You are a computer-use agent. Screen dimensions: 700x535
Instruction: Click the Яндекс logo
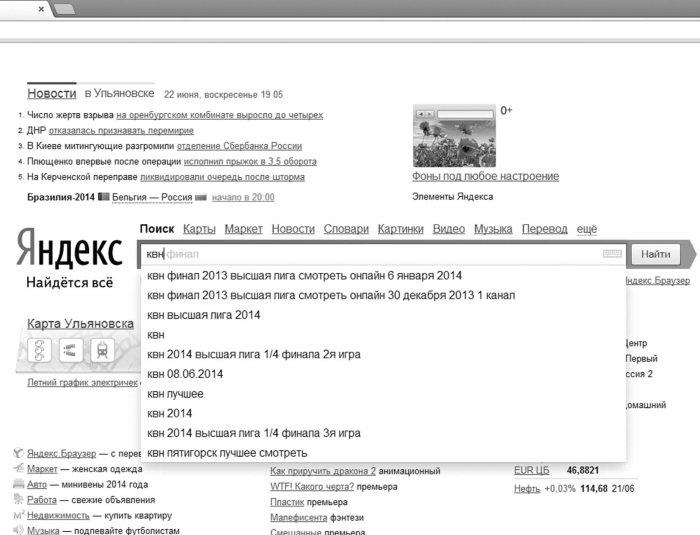point(70,248)
